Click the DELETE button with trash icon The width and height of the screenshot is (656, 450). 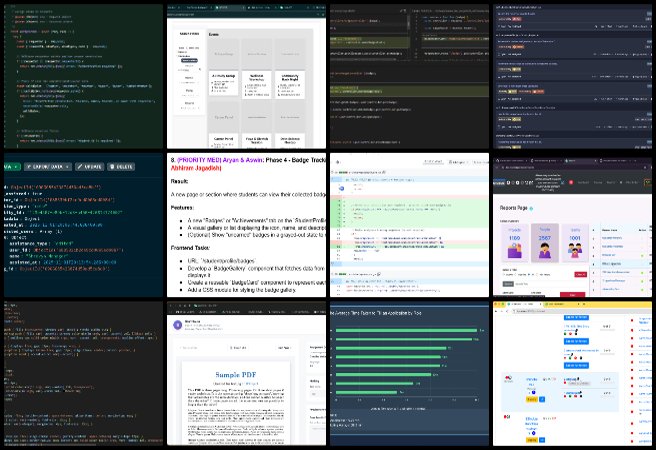120,166
